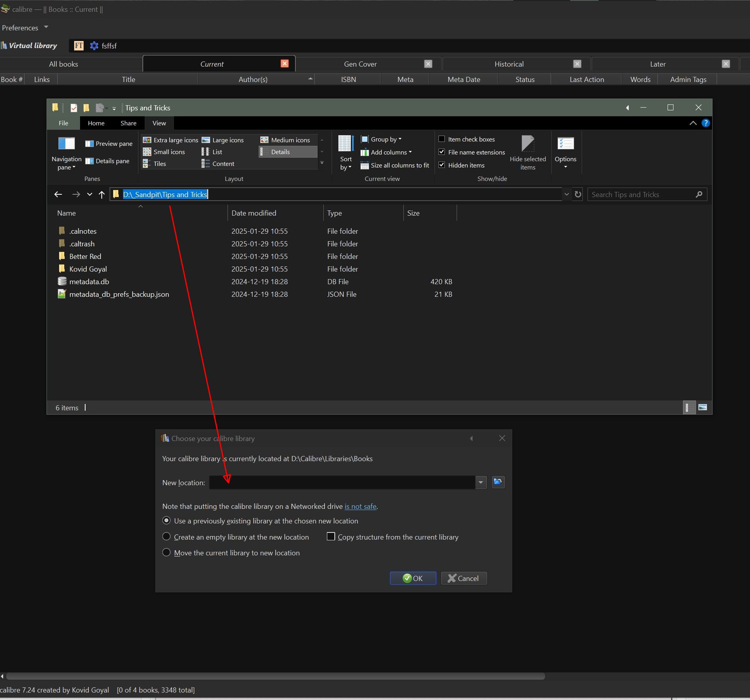The image size is (750, 700).
Task: Switch layout to Content view
Action: pyautogui.click(x=218, y=164)
